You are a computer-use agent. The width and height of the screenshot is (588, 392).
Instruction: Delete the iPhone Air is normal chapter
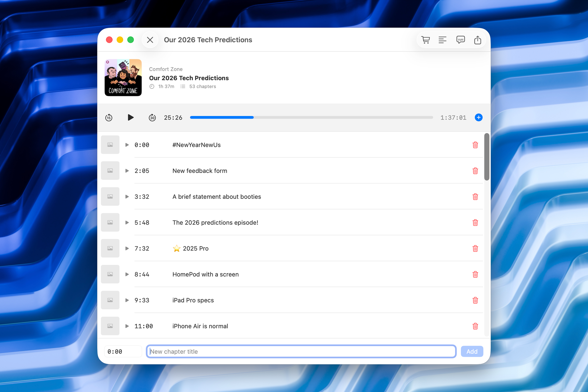[x=475, y=326]
